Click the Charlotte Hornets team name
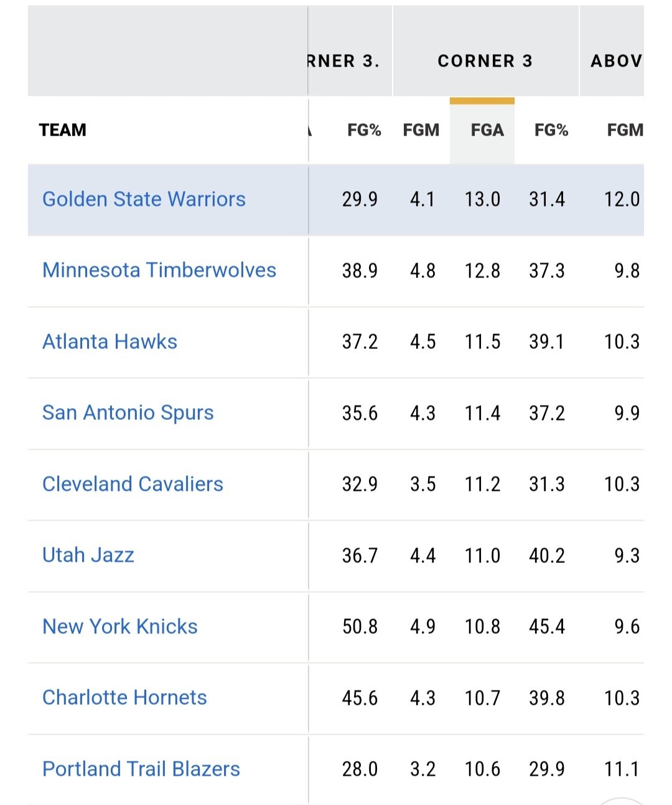The height and width of the screenshot is (805, 672). [x=124, y=697]
